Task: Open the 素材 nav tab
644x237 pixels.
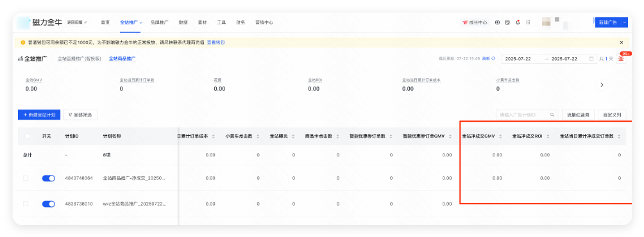Action: (x=202, y=22)
